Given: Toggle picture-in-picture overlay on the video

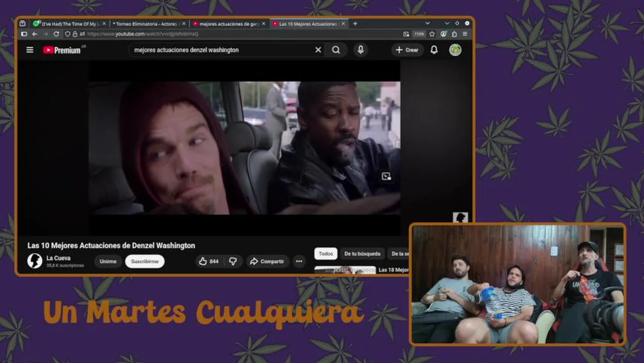Looking at the screenshot, I should point(386,176).
